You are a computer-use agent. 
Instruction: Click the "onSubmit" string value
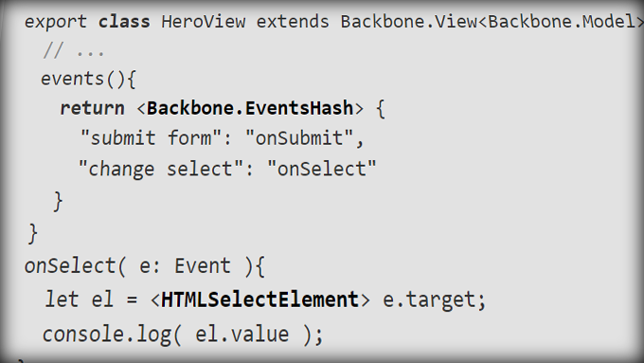(x=299, y=137)
